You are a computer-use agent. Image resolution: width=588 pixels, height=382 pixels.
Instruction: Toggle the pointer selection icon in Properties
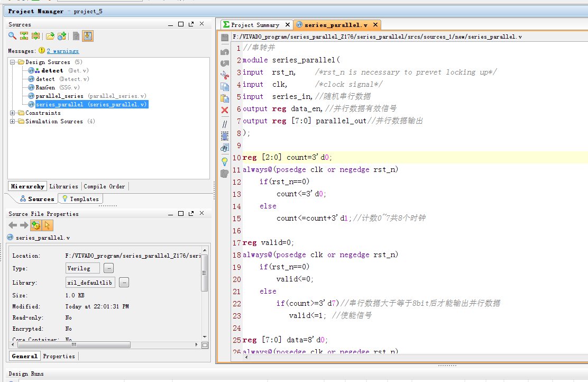47,225
